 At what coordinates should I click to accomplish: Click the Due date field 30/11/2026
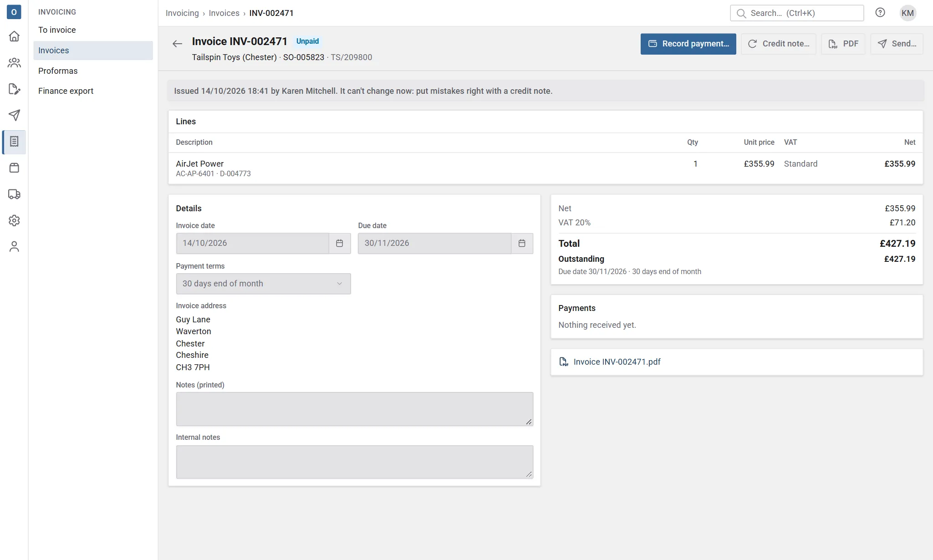pos(435,243)
